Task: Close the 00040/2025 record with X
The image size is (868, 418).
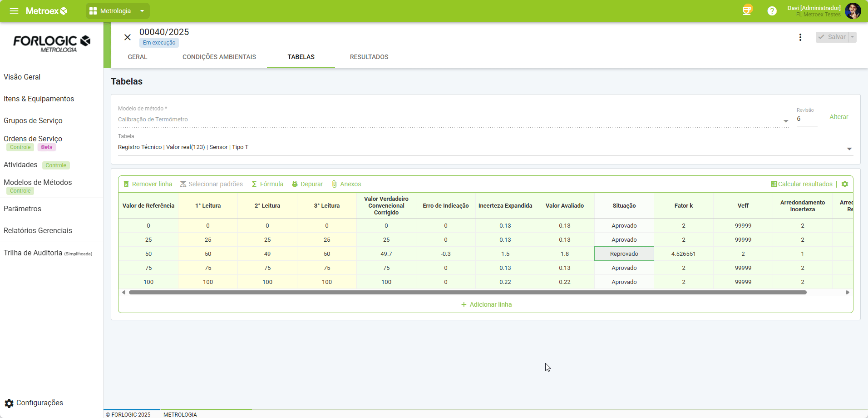Action: 128,37
